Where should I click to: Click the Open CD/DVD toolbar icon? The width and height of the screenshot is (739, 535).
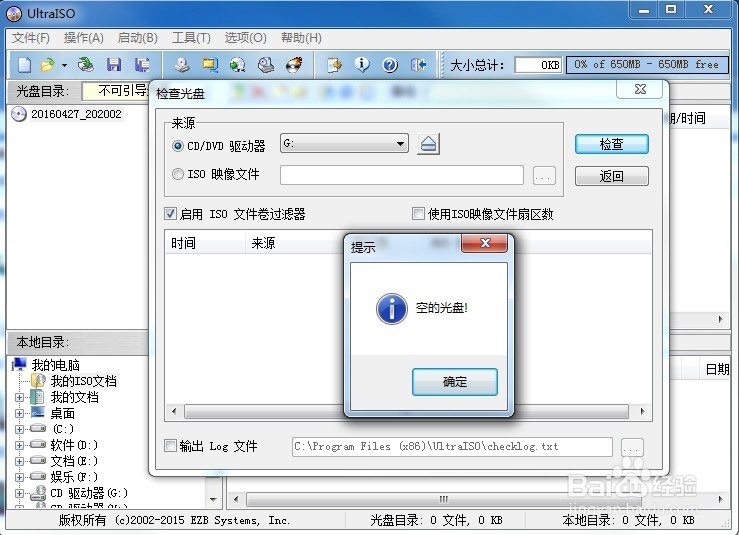point(86,65)
